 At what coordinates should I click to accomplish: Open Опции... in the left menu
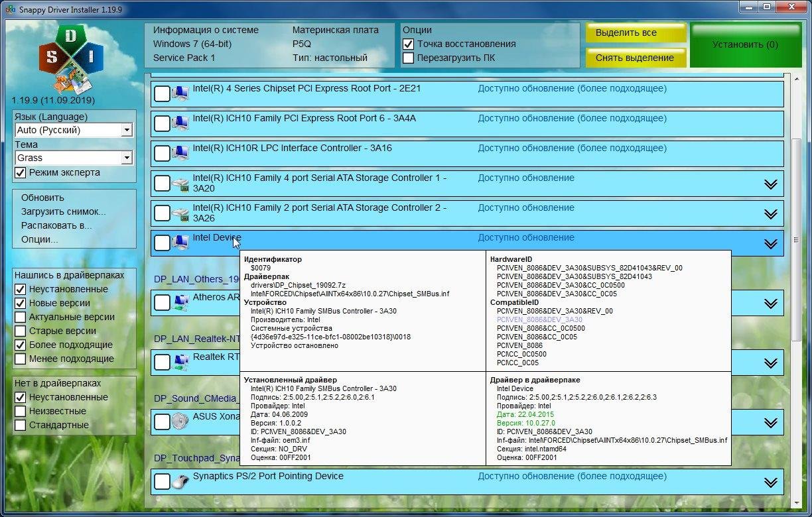[39, 239]
